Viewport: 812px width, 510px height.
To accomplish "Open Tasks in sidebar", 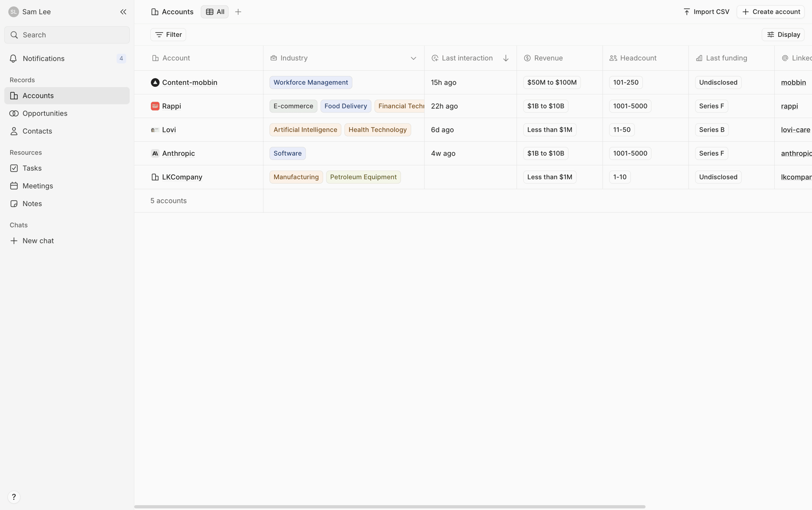I will coord(67,168).
